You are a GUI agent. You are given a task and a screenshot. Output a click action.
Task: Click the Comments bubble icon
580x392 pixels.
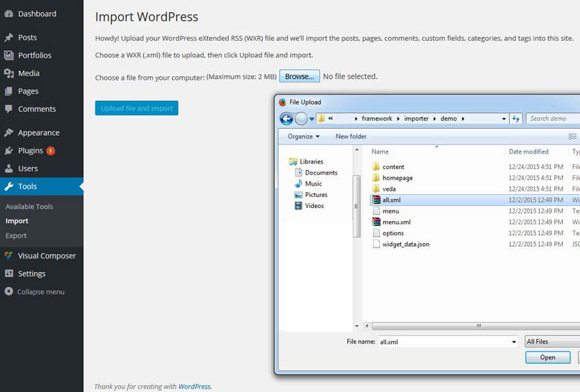click(x=9, y=108)
